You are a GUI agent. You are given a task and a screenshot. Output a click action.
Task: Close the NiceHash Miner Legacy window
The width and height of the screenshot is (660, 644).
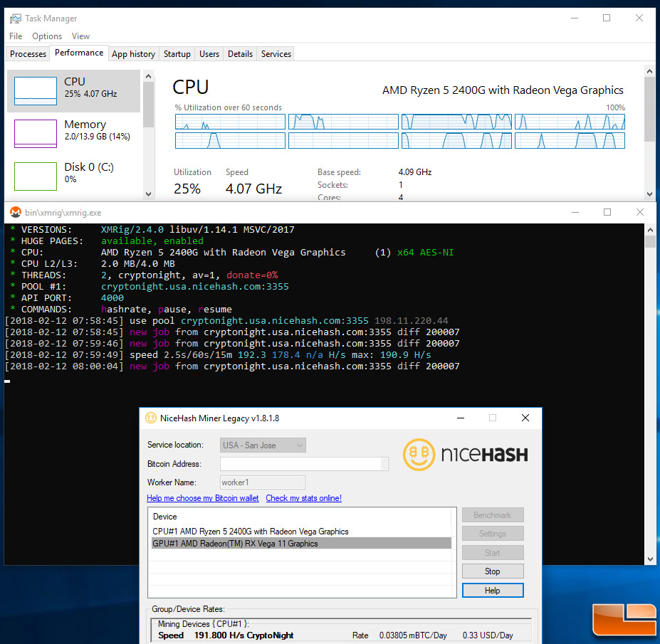525,418
